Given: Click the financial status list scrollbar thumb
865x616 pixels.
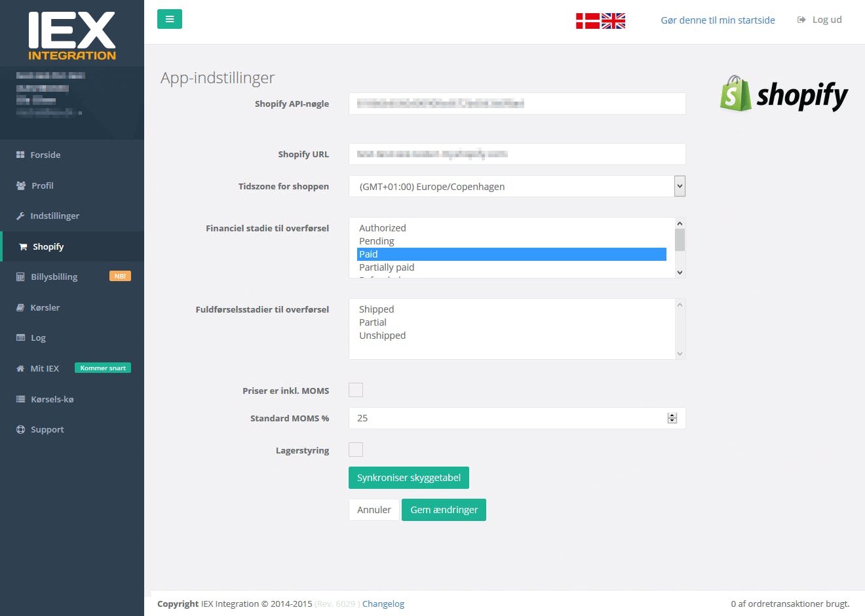Looking at the screenshot, I should 680,240.
